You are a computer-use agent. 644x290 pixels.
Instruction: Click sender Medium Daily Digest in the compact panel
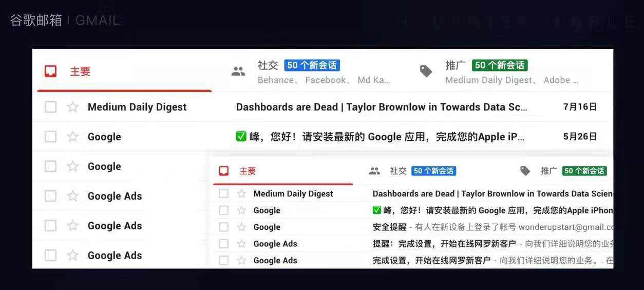click(293, 194)
